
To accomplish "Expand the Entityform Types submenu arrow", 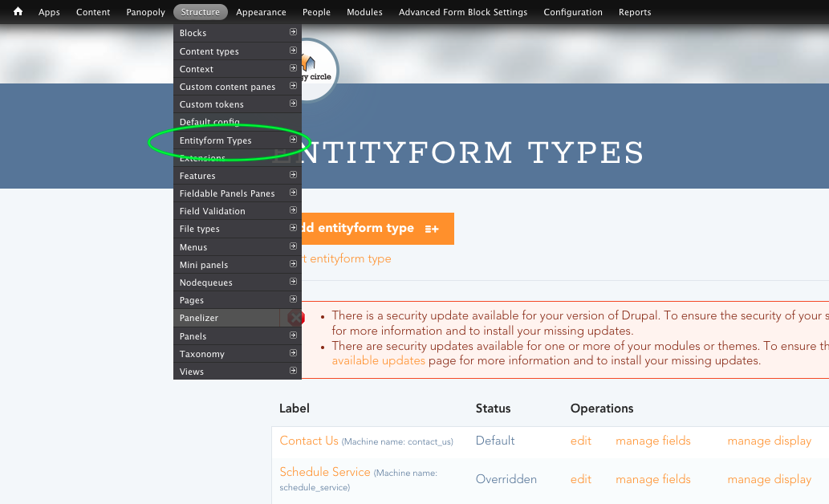I will point(293,140).
